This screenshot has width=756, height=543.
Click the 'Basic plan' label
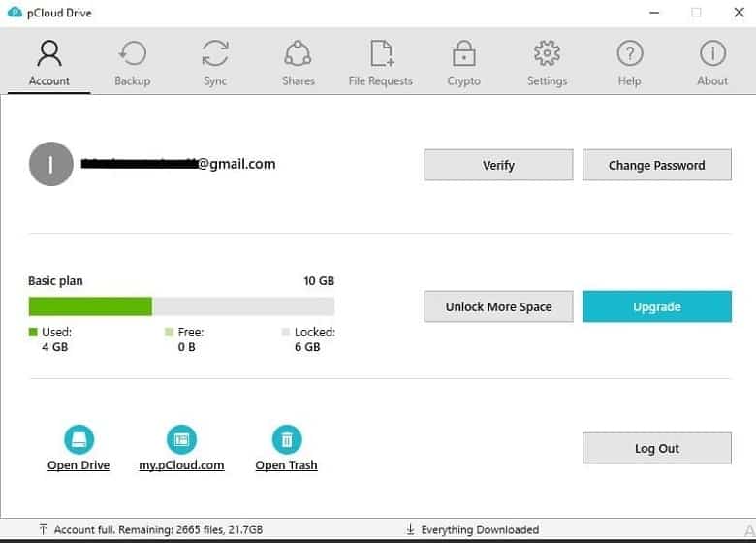pos(55,280)
